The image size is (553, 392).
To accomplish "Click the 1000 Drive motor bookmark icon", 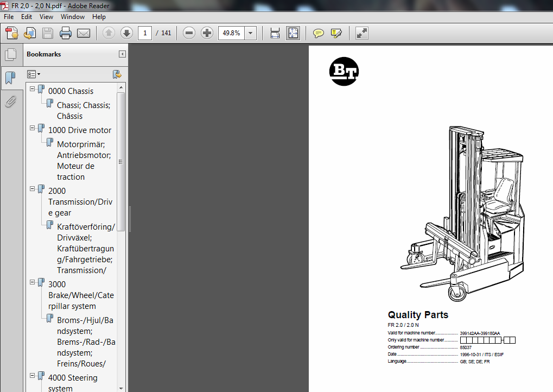I will (x=41, y=129).
